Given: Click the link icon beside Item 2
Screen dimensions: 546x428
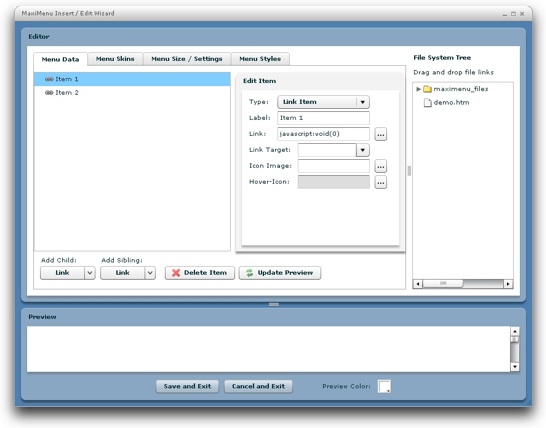Looking at the screenshot, I should [x=49, y=93].
